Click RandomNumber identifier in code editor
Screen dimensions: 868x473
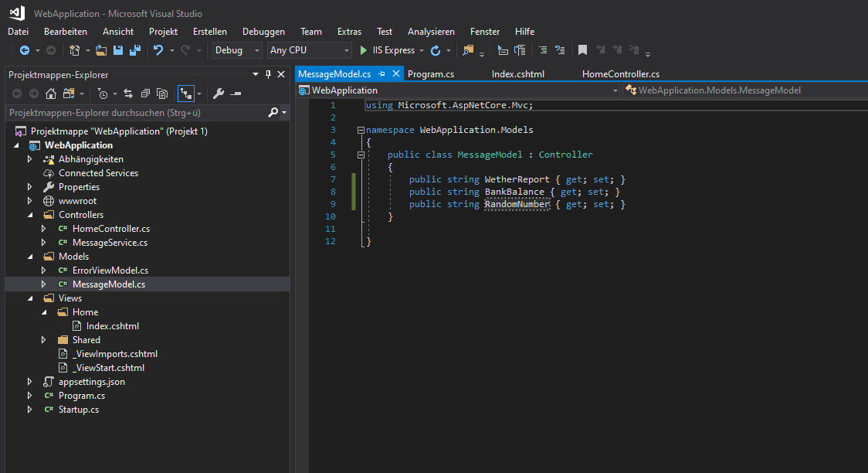click(517, 204)
